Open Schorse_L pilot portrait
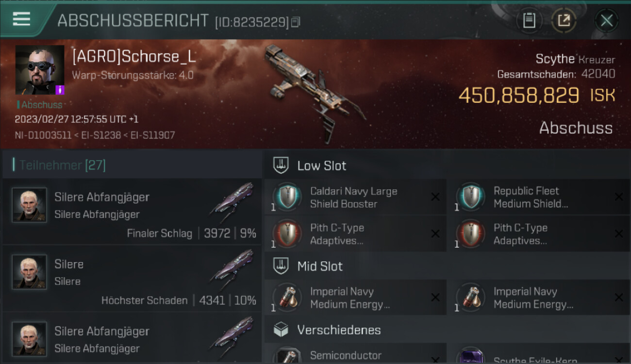The height and width of the screenshot is (364, 631). (40, 70)
